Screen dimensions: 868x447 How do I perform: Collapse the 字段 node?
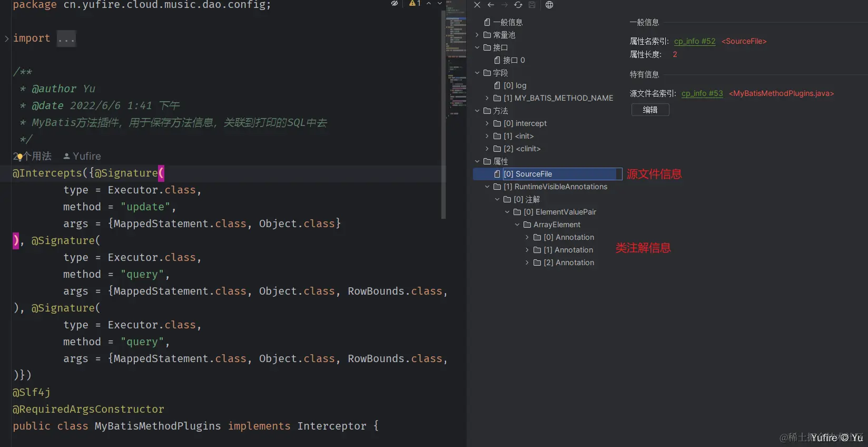point(477,73)
